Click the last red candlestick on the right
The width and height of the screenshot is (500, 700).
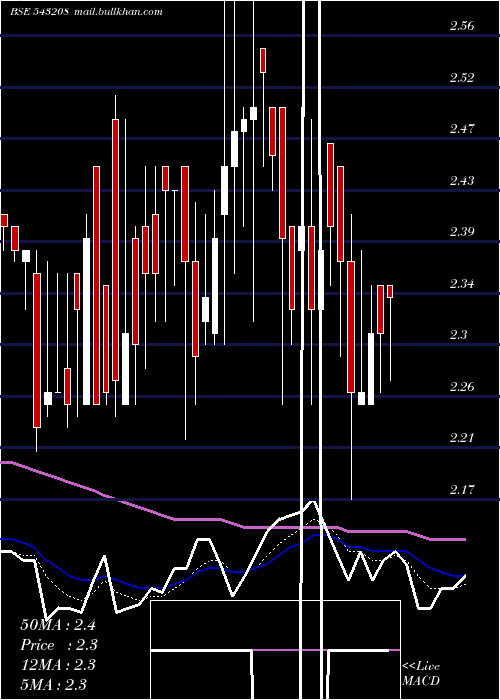point(390,291)
